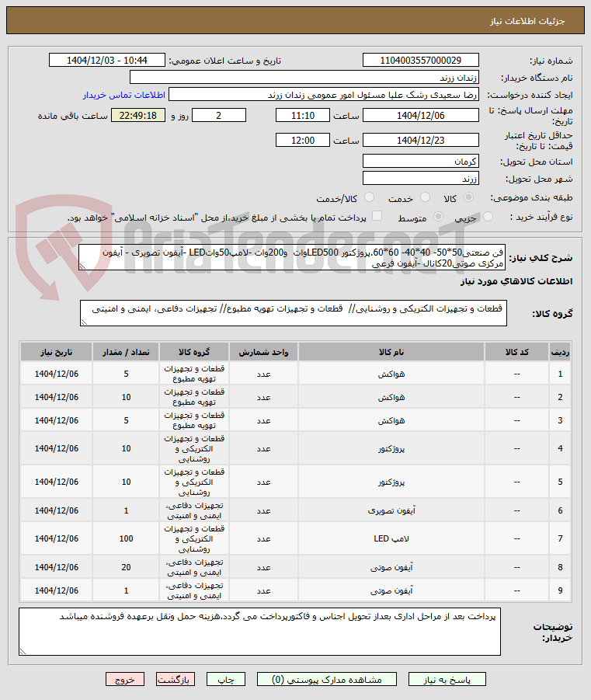Click the نام دستگاه خریدار field زندان زرند
The width and height of the screenshot is (591, 700).
coord(304,77)
